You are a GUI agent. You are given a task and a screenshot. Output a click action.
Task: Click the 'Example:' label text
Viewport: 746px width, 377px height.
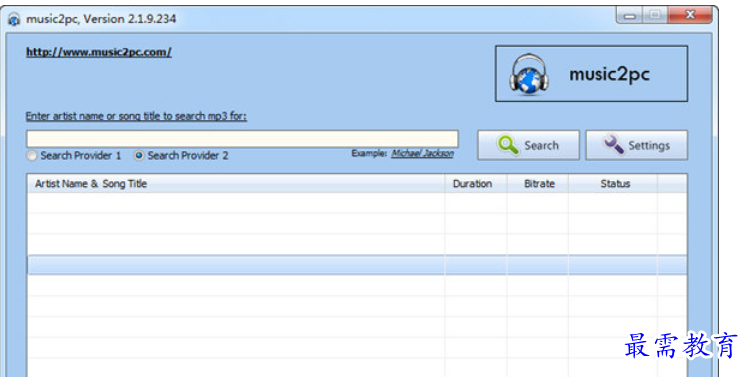[x=369, y=153]
